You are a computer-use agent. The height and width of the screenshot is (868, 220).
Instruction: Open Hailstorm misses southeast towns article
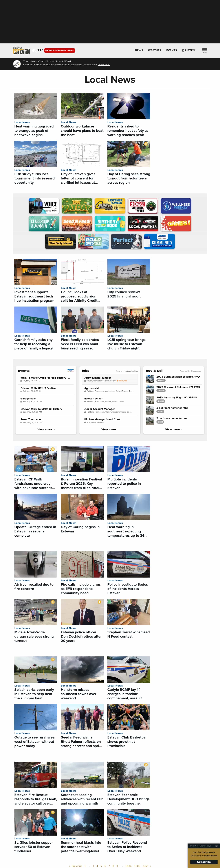click(79, 694)
